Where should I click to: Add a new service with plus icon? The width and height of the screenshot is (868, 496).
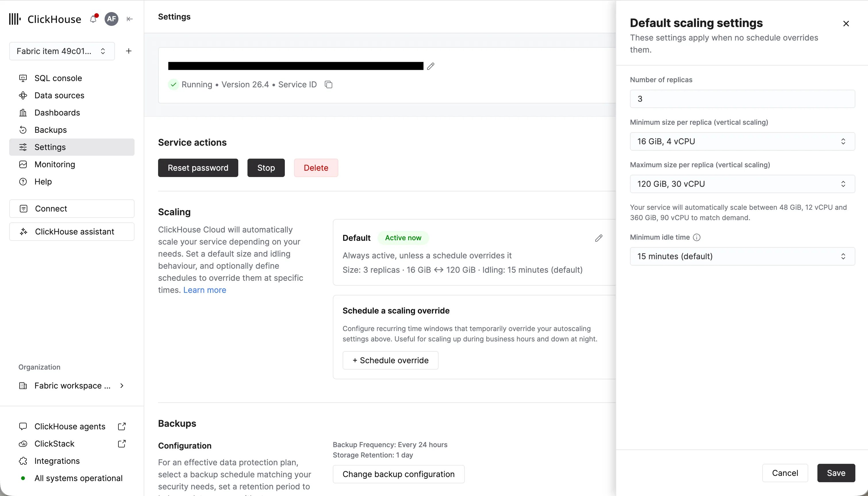pyautogui.click(x=129, y=51)
